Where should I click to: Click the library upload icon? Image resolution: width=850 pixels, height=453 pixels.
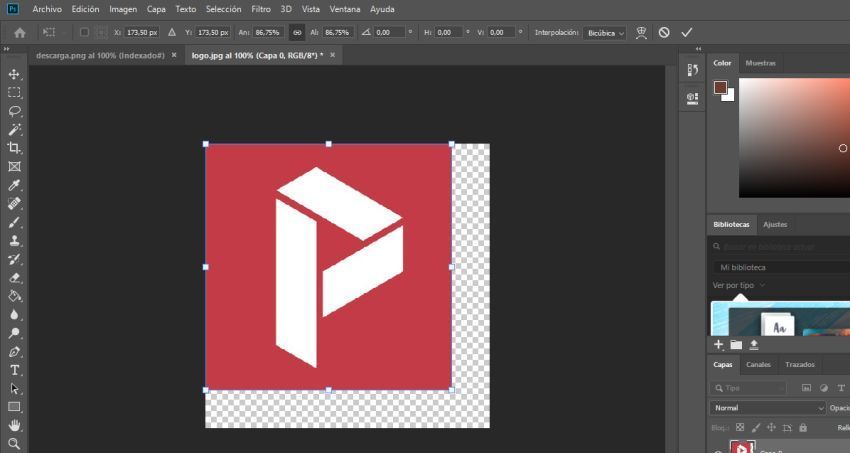pos(754,345)
